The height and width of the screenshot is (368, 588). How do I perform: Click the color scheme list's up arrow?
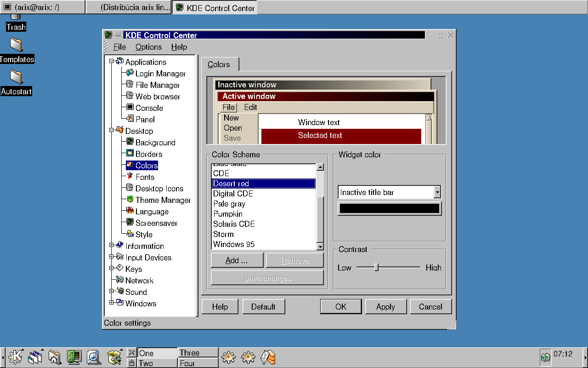(320, 167)
